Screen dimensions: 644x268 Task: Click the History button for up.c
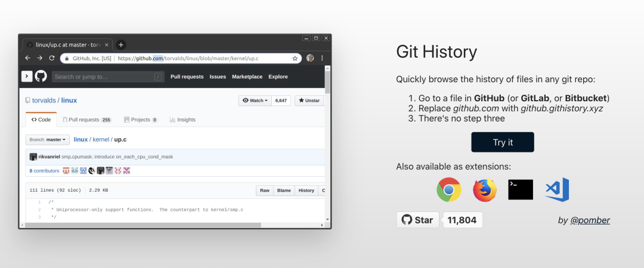pyautogui.click(x=306, y=191)
